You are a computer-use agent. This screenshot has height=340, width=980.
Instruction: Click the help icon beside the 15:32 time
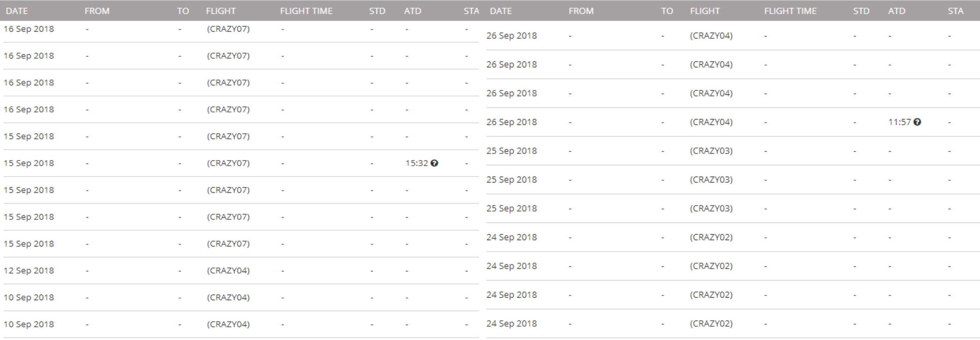click(434, 163)
